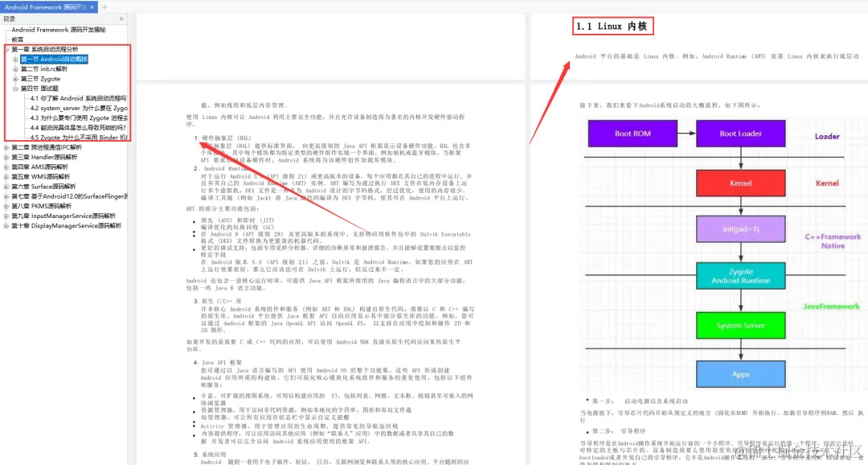
Task: Select 第七章 基于Android12.0的SurfaceFlinger chapter
Action: (x=69, y=196)
